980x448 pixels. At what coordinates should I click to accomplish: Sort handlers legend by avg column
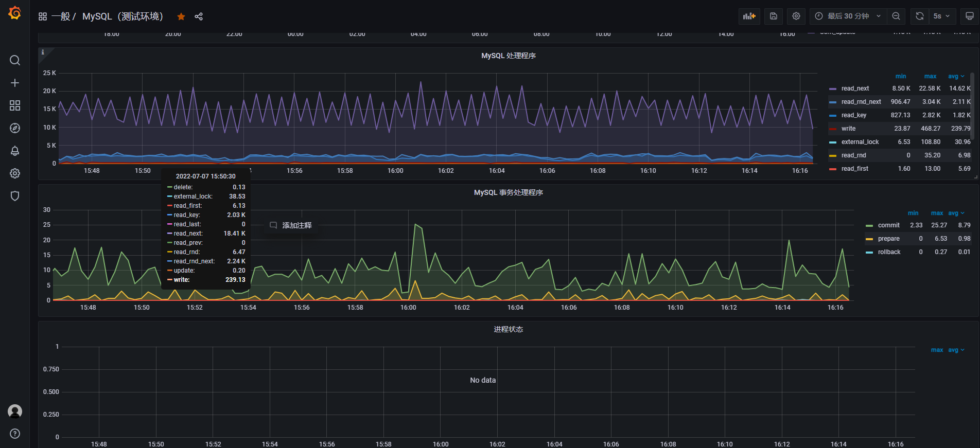pos(956,76)
